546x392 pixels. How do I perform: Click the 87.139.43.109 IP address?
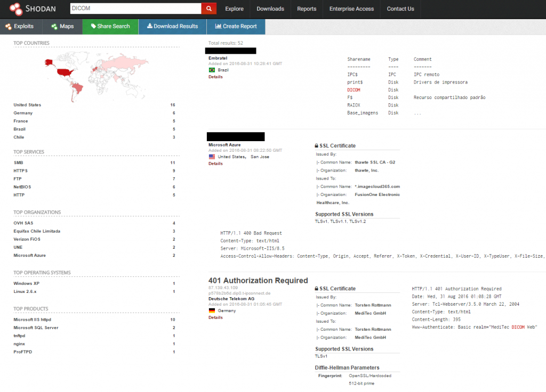tap(223, 288)
